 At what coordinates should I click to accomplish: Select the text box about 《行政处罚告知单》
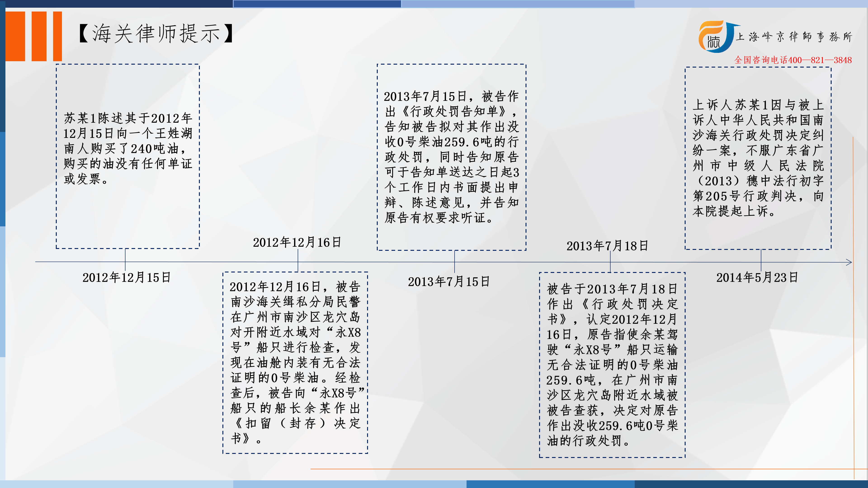[x=452, y=157]
